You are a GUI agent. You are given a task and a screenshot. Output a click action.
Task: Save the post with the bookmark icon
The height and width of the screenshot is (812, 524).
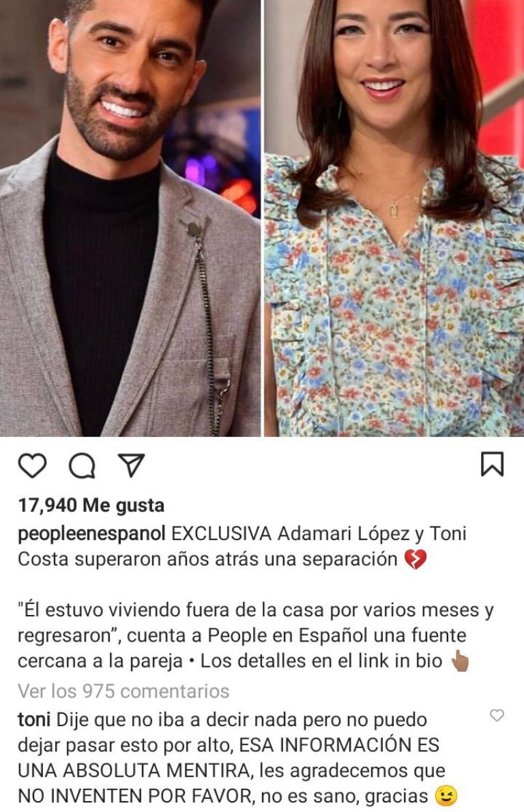tap(492, 464)
